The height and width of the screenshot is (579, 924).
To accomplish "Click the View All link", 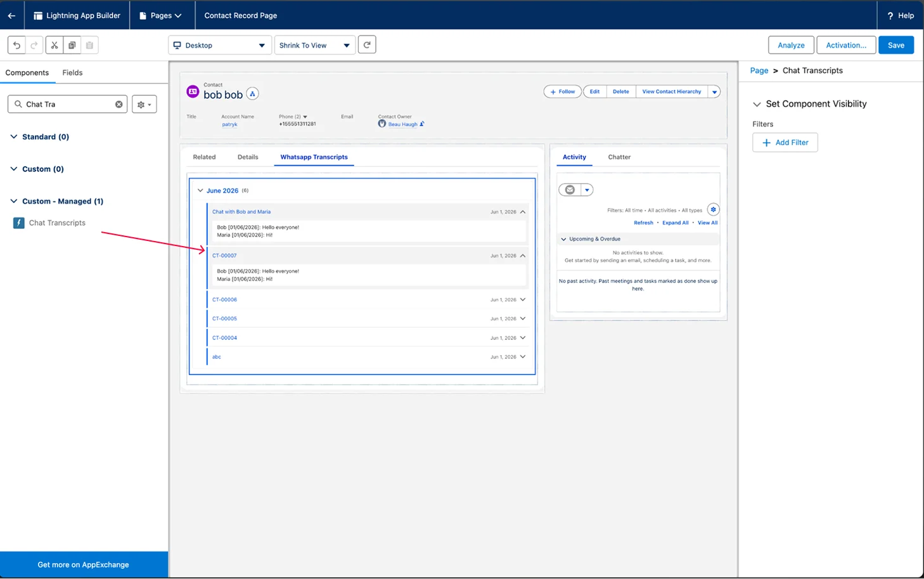I will tap(708, 223).
